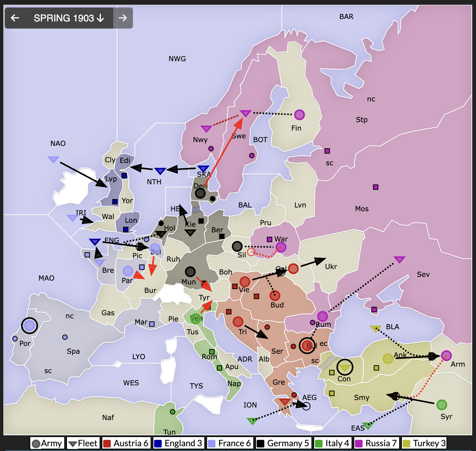Open the SPRING 1903 phase dropdown
The height and width of the screenshot is (451, 476).
point(69,18)
